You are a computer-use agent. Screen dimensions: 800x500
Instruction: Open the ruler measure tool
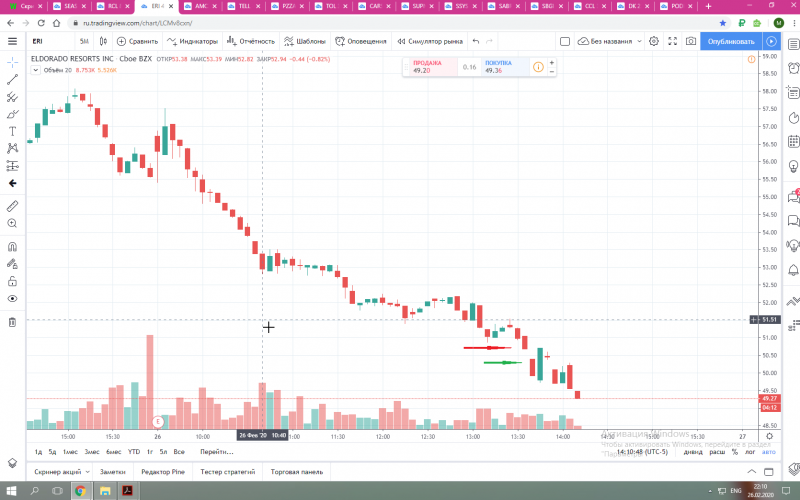12,206
